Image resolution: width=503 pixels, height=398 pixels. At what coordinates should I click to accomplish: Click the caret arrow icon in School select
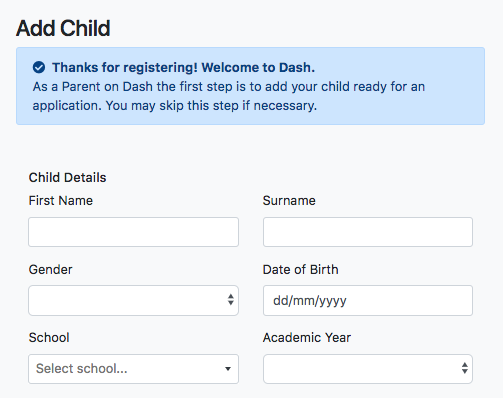(228, 369)
